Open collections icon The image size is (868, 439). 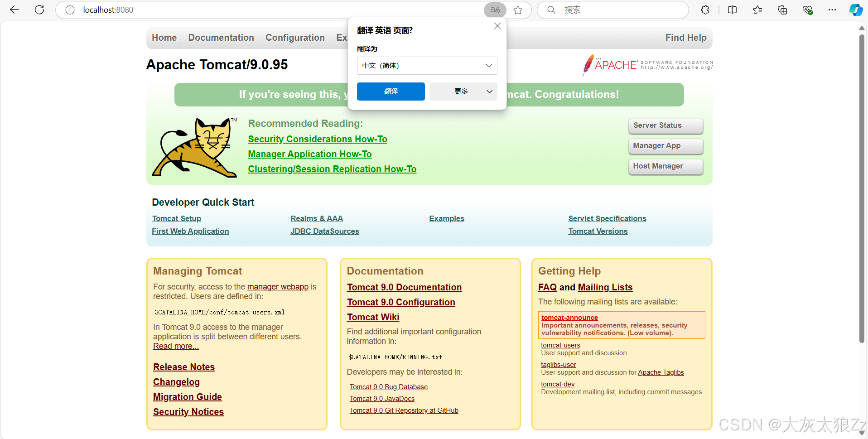pos(782,10)
